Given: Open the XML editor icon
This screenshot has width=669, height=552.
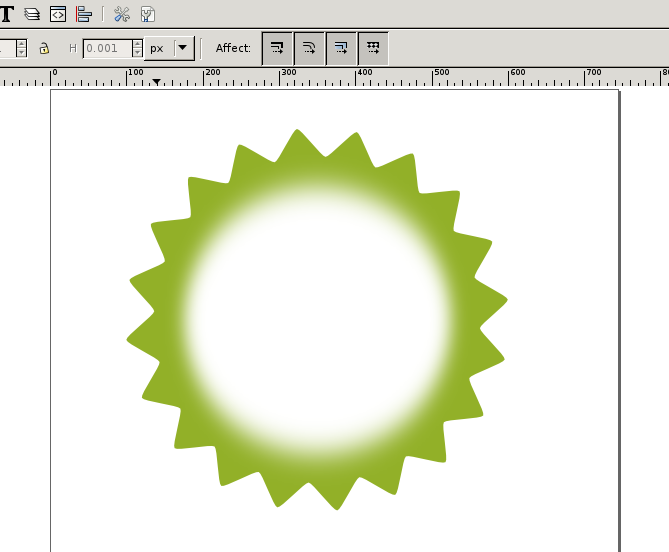Looking at the screenshot, I should click(x=58, y=14).
